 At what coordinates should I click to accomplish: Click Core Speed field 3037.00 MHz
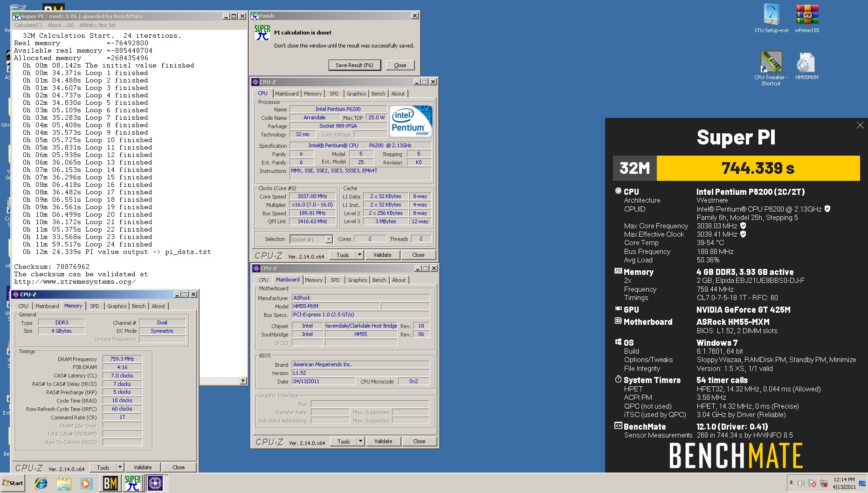coord(312,196)
